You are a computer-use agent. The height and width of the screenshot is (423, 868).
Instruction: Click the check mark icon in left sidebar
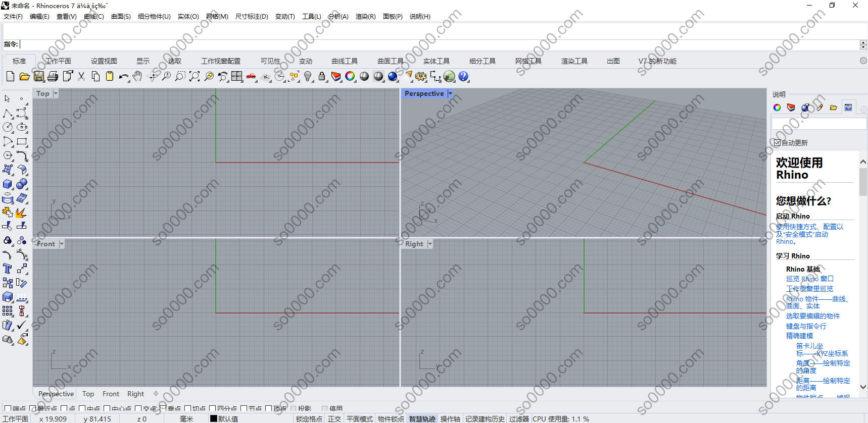pyautogui.click(x=22, y=325)
